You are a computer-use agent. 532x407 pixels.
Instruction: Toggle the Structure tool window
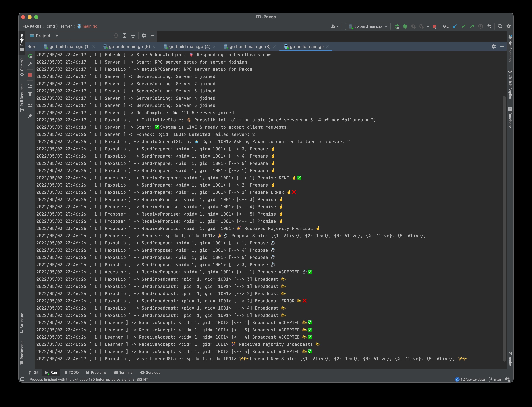click(x=22, y=323)
